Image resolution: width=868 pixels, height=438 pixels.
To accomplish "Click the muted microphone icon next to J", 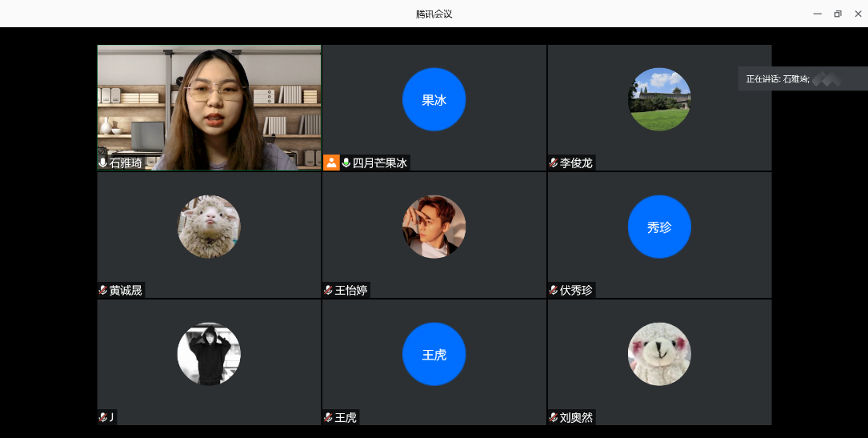I will coord(103,417).
